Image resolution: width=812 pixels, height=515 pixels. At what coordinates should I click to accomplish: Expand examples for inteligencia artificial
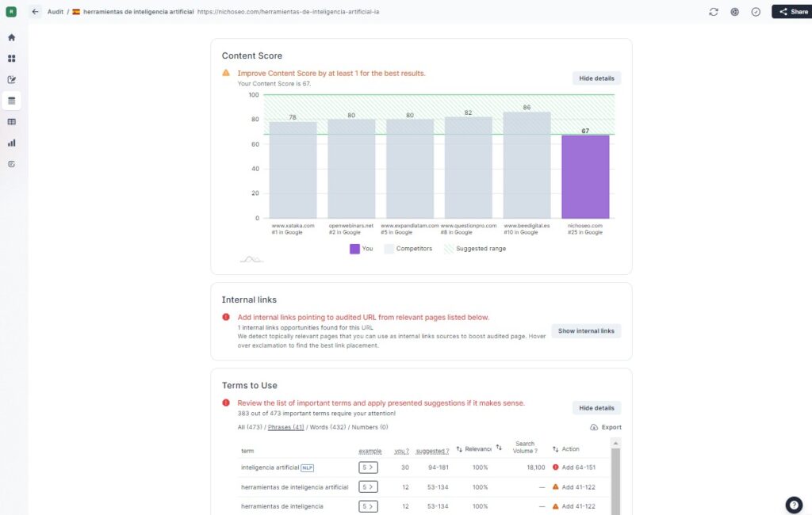[368, 467]
